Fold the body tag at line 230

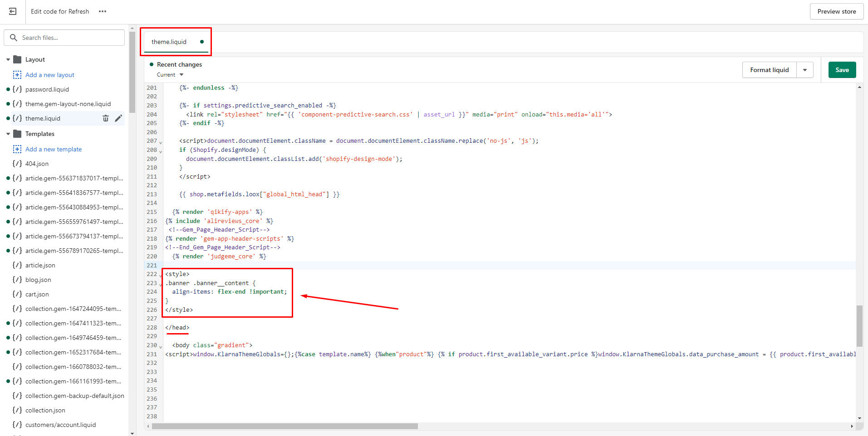160,347
